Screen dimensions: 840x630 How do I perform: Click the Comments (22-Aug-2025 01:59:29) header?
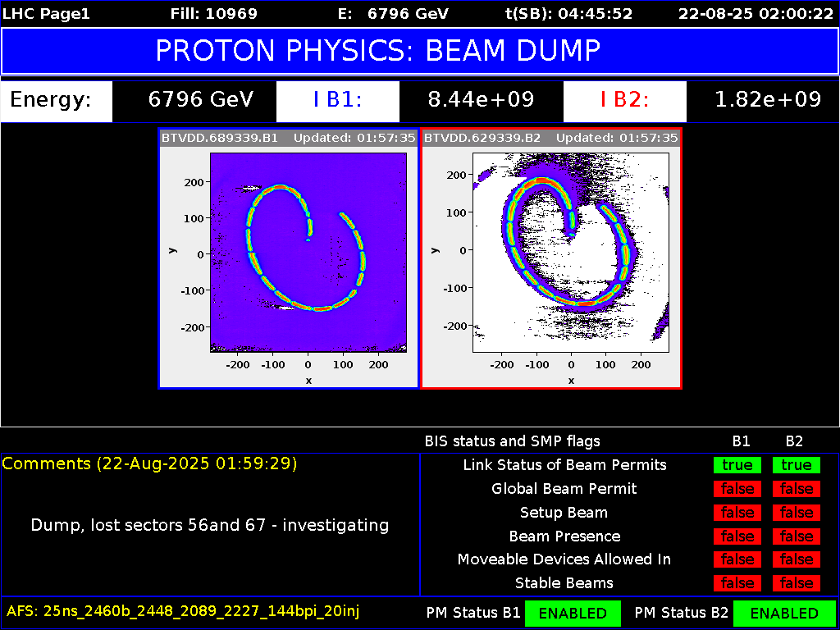149,464
